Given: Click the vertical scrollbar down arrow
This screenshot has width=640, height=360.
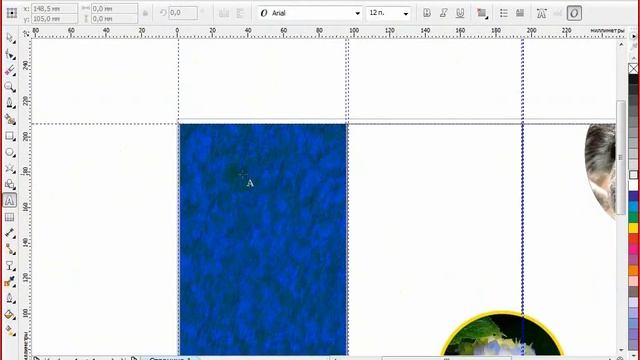Looking at the screenshot, I should 621,350.
